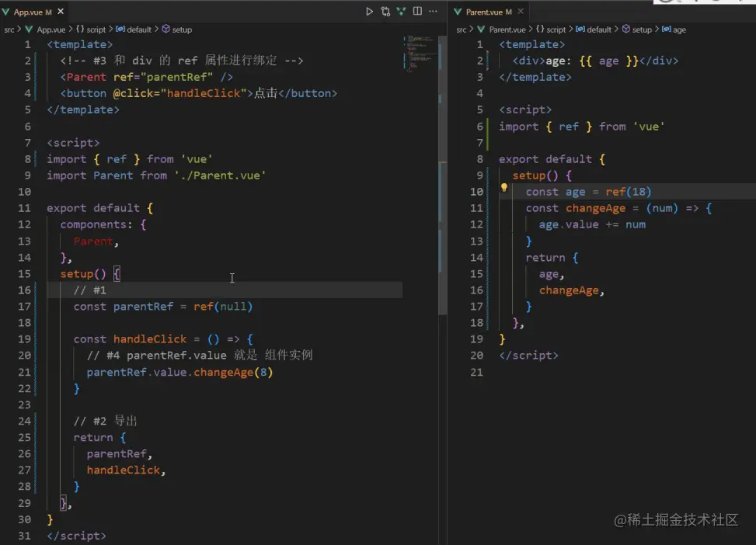Screen dimensions: 756x545
Task: Click 'parentRef,' in App.vue return block
Action: click(x=120, y=454)
